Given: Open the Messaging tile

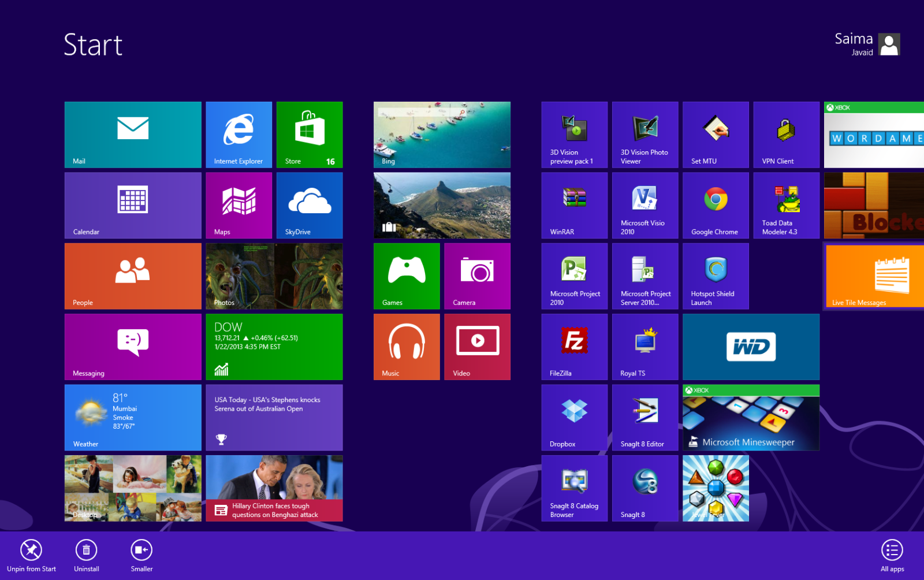Looking at the screenshot, I should click(x=133, y=347).
